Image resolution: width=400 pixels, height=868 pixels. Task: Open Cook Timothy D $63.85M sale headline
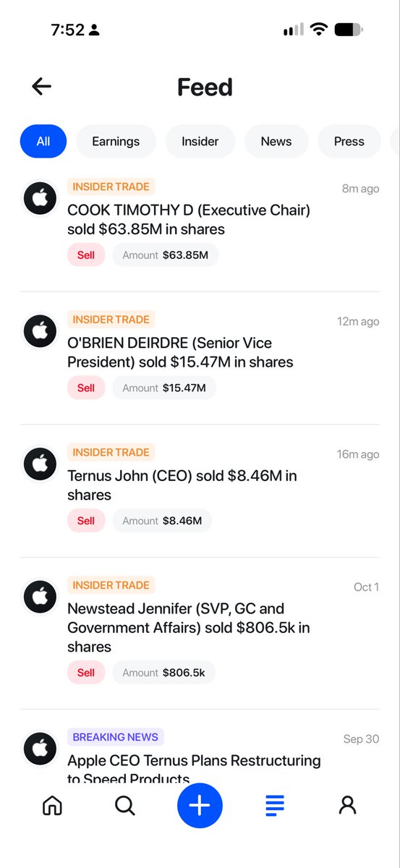coord(189,220)
